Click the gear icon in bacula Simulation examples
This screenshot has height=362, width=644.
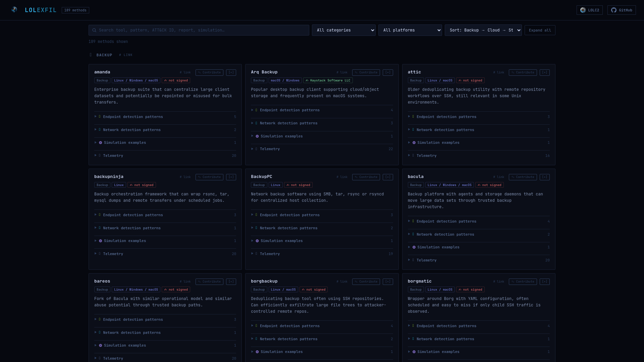[414, 247]
